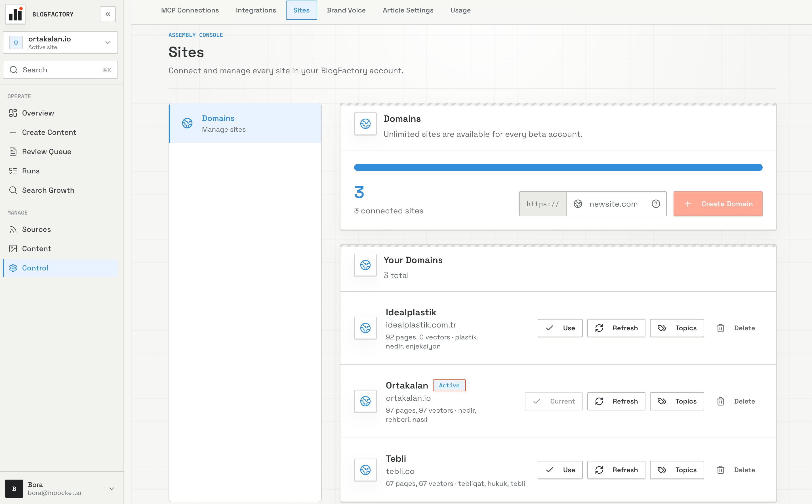Collapse the sidebar with double-chevron button
812x504 pixels.
tap(108, 14)
